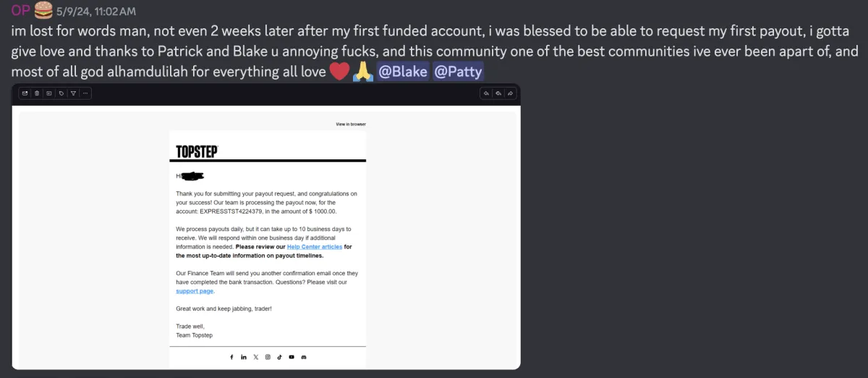
Task: Open the Discord icon in email footer
Action: coord(304,357)
